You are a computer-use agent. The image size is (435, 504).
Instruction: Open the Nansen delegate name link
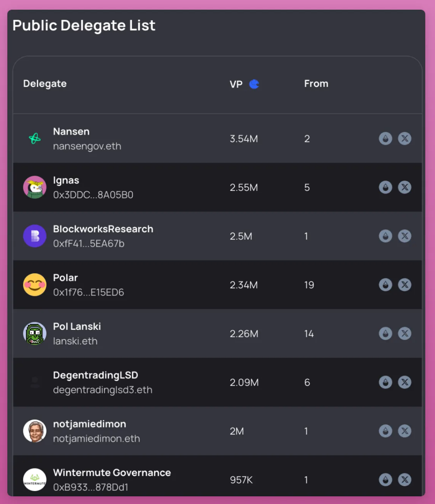tap(71, 131)
